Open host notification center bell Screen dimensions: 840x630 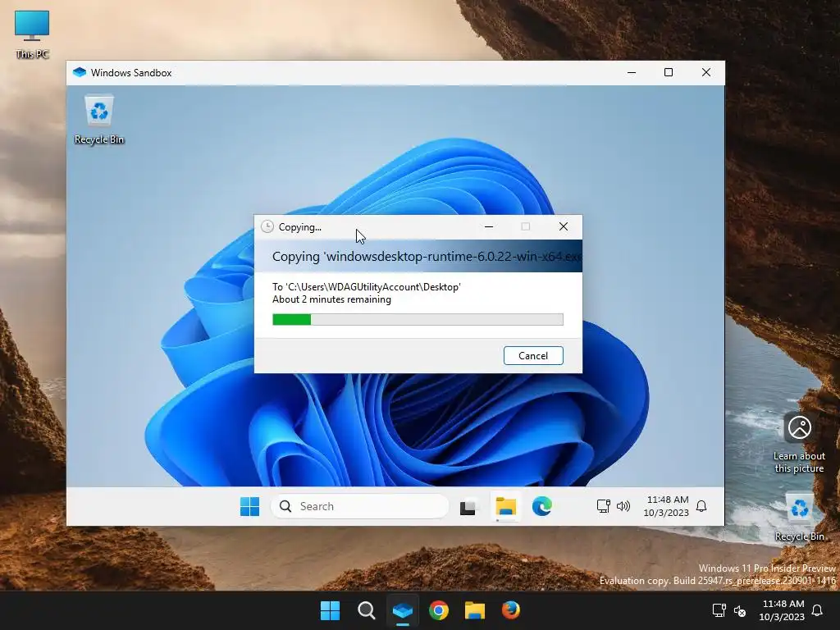(818, 610)
